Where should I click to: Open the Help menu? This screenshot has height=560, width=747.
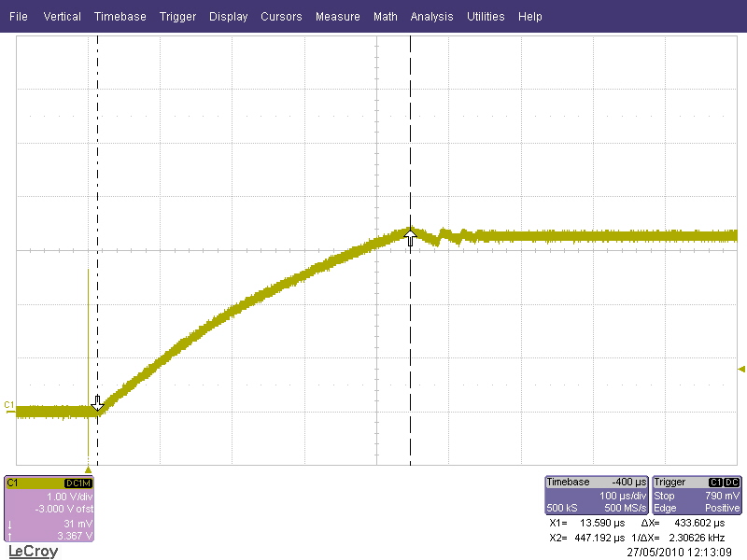click(530, 17)
